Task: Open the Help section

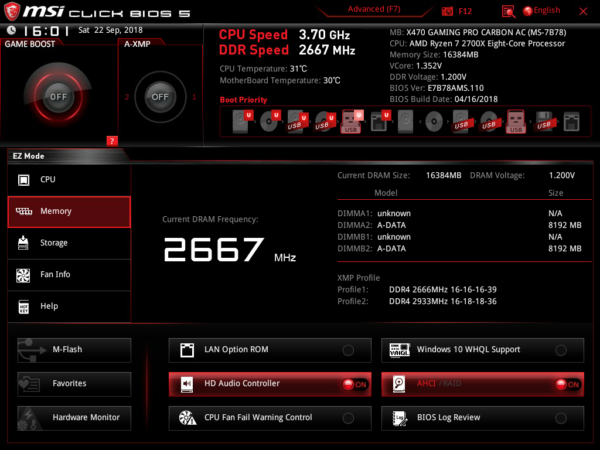Action: tap(69, 307)
